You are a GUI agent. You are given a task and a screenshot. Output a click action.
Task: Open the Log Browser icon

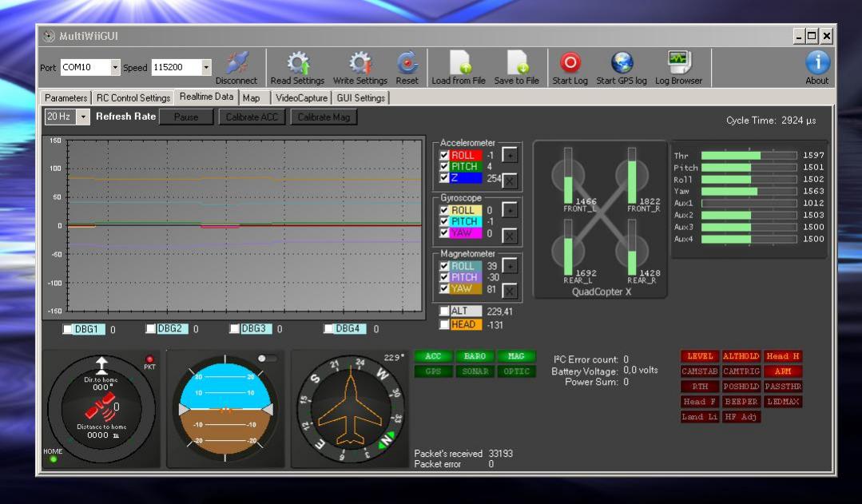tap(679, 62)
